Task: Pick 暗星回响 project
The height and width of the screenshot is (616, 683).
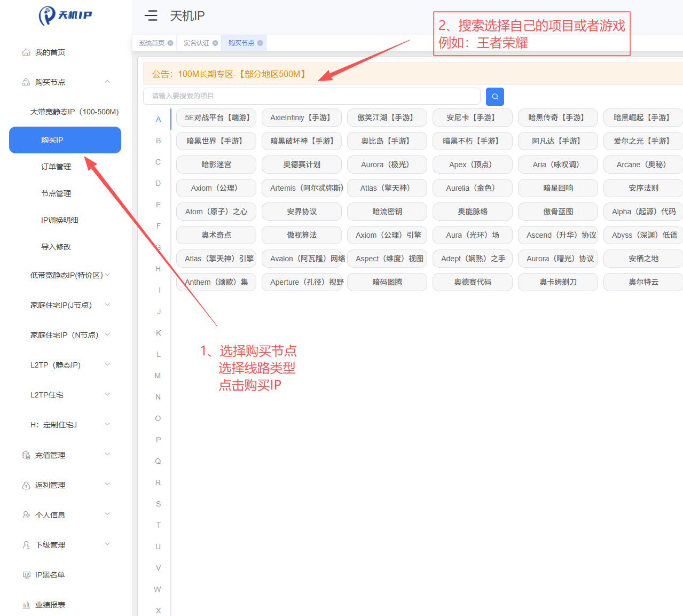Action: [558, 188]
